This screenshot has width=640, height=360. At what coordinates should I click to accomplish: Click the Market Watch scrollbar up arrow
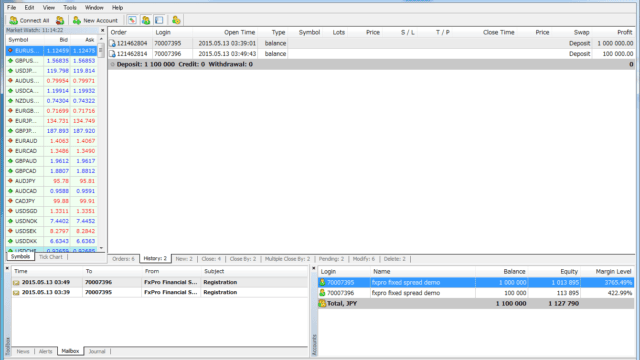tap(101, 39)
